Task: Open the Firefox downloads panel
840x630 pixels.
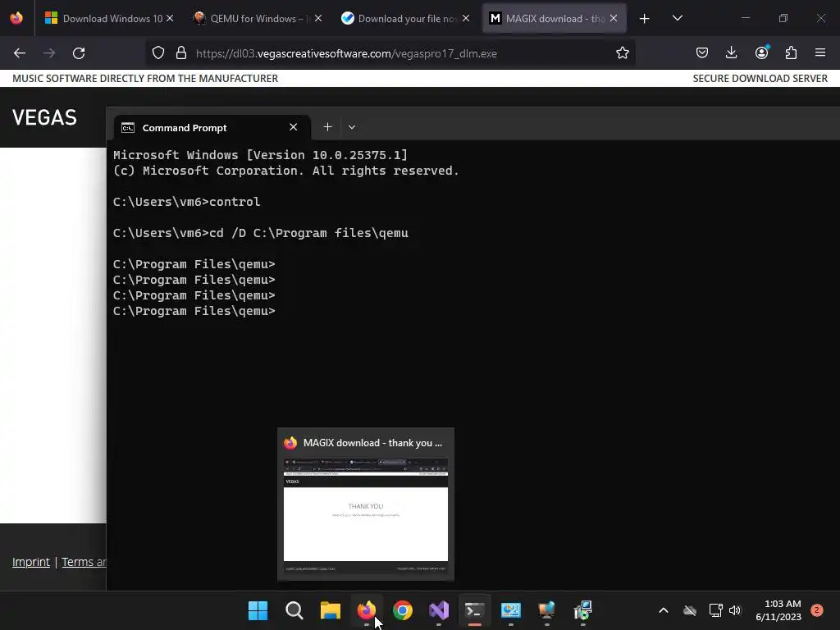Action: pyautogui.click(x=731, y=53)
